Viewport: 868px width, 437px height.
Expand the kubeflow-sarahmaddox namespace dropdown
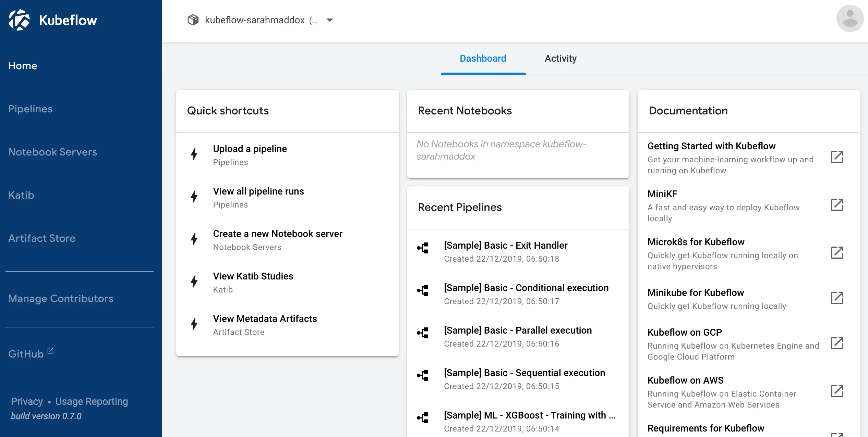click(x=330, y=20)
